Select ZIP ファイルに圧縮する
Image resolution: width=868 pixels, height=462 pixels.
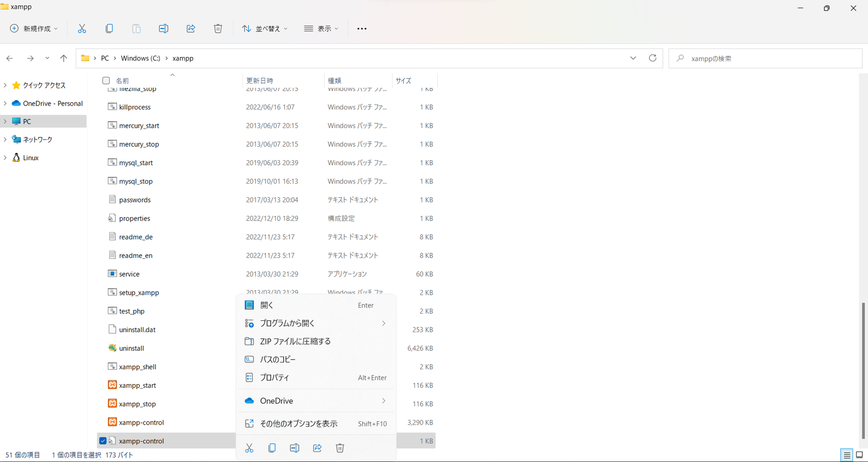[316, 341]
